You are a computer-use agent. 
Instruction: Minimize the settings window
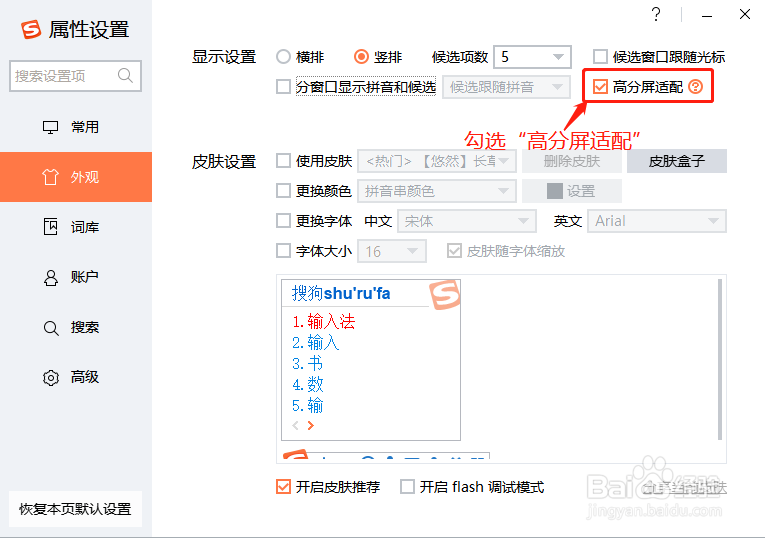707,16
